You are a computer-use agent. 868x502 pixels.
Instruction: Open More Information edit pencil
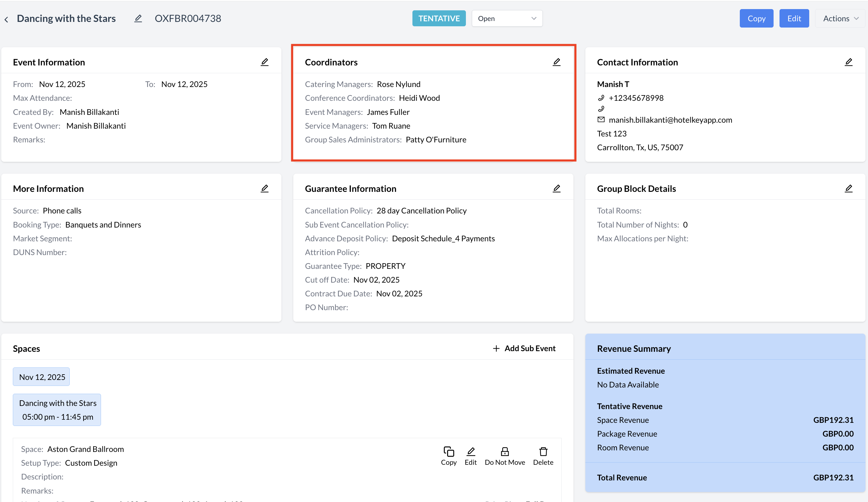pos(265,189)
